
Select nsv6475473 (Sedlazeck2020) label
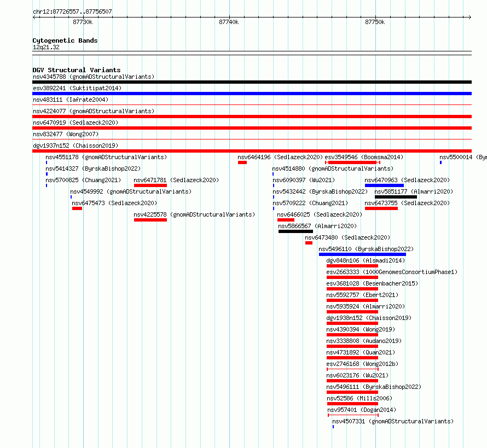click(x=114, y=203)
